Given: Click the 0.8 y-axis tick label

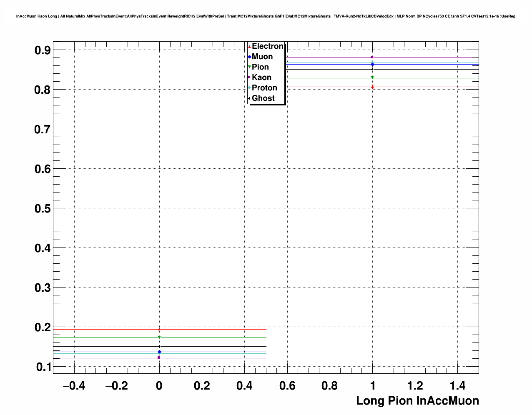Looking at the screenshot, I should pos(43,90).
